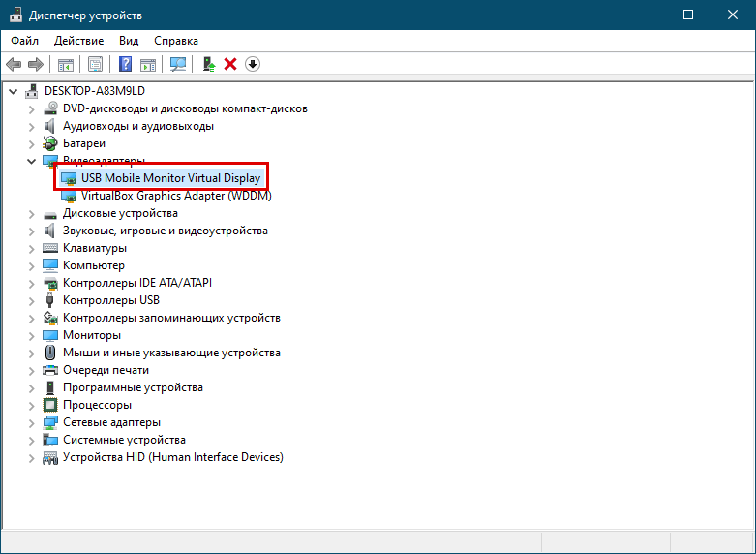
Task: Go forward using the toolbar arrow
Action: coord(36,64)
